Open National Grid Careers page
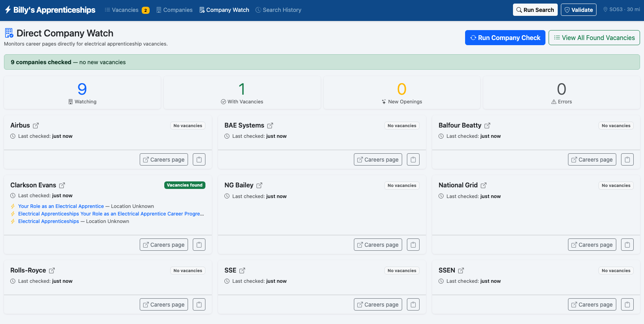This screenshot has height=324, width=644. 592,245
